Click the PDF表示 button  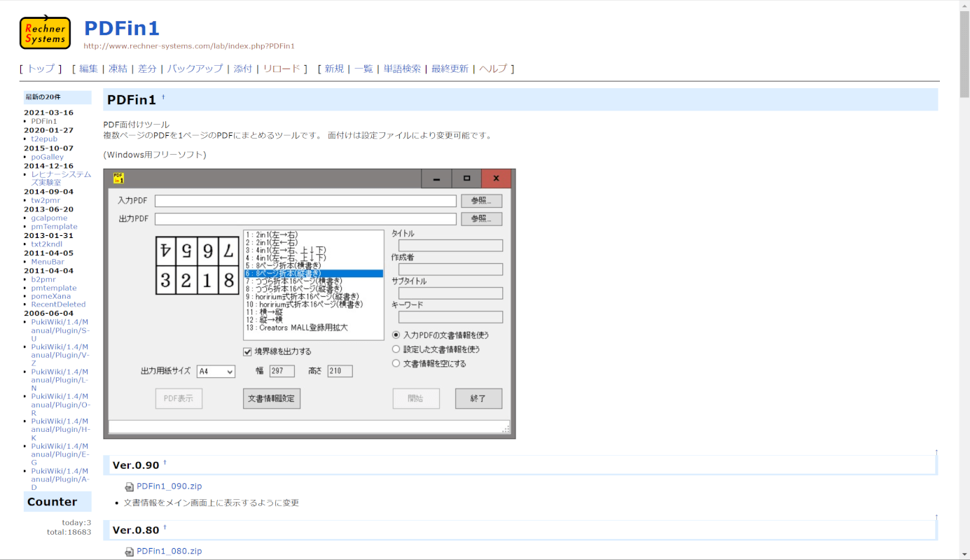179,398
